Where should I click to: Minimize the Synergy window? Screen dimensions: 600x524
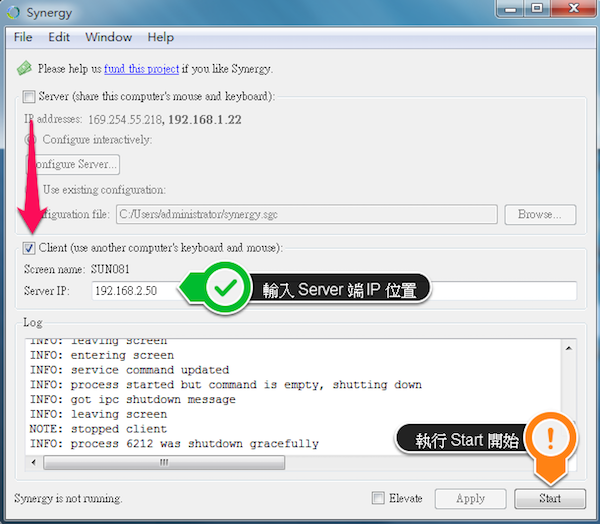pyautogui.click(x=511, y=8)
